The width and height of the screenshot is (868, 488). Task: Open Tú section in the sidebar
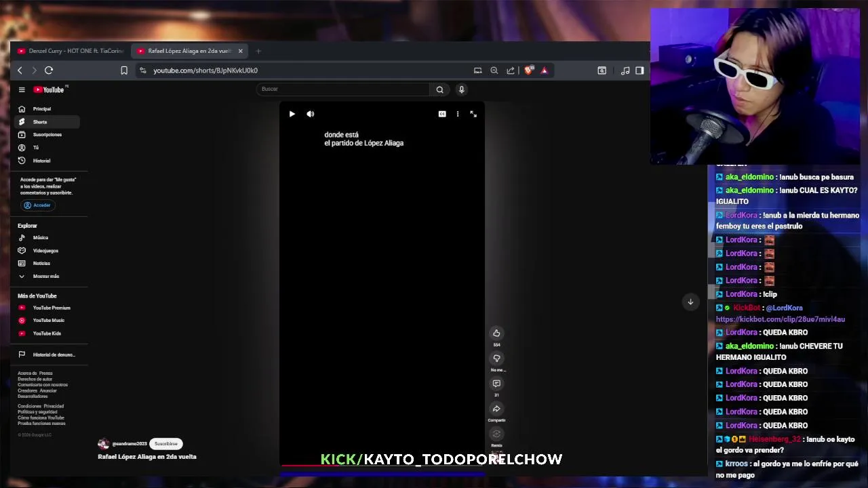click(x=47, y=147)
